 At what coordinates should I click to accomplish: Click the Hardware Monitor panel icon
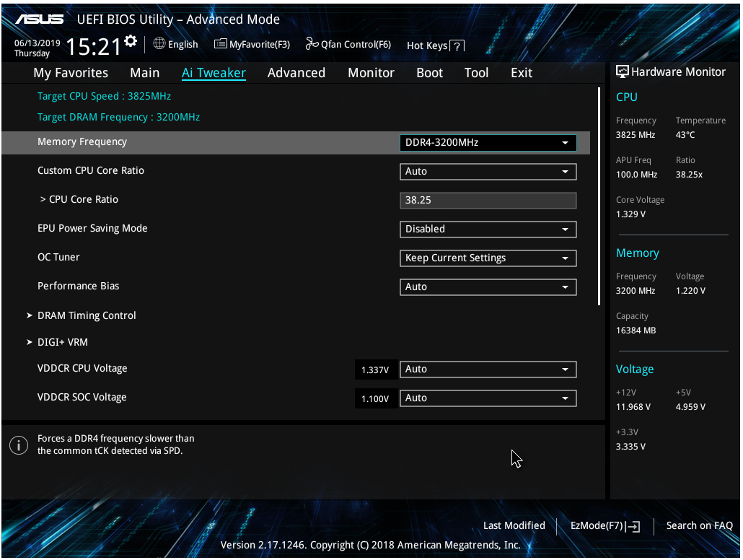(622, 71)
